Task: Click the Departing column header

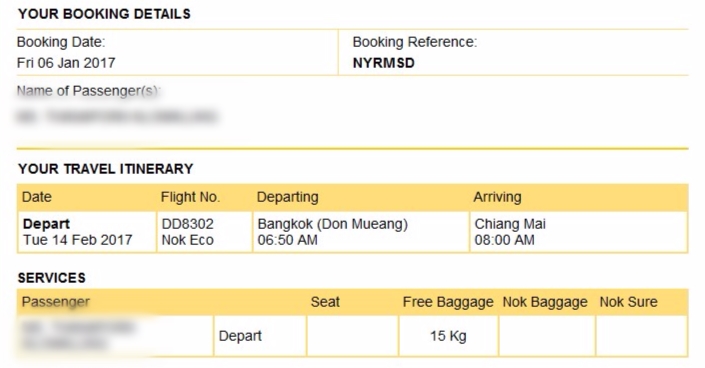Action: (288, 197)
